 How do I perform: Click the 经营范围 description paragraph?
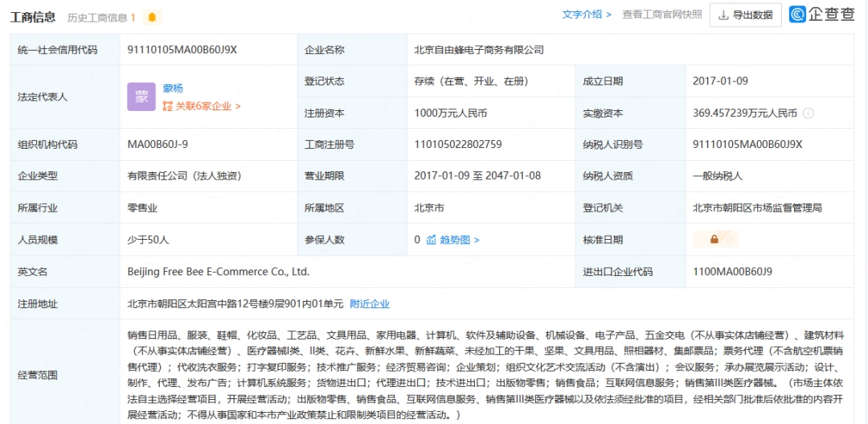coord(486,375)
